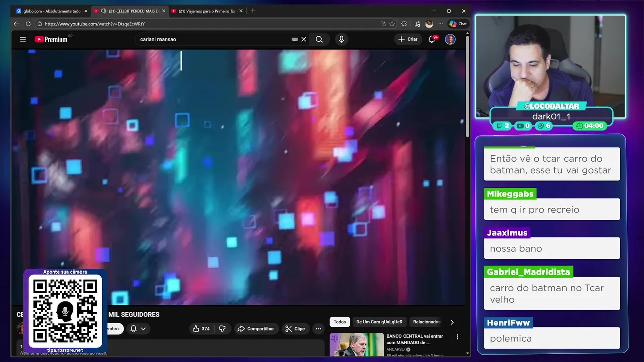The image size is (644, 362).
Task: Click the HenriFww chat username
Action: (x=509, y=323)
